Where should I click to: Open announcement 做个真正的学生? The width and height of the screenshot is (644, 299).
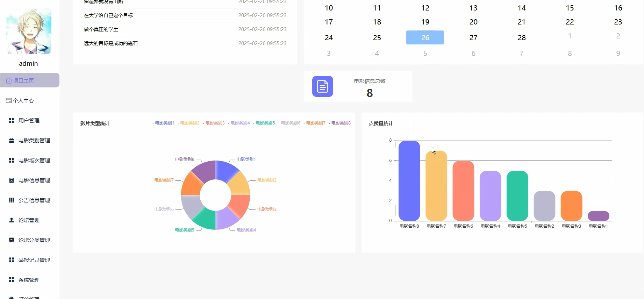pyautogui.click(x=101, y=29)
